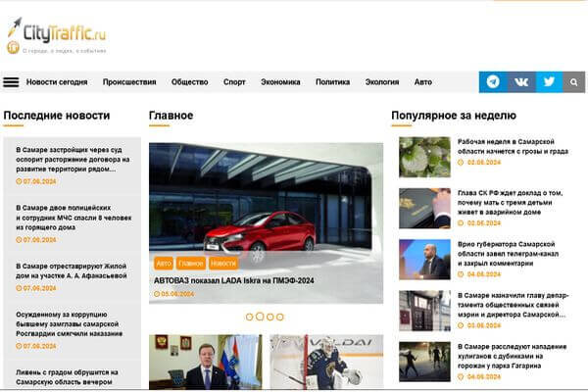Image resolution: width=588 pixels, height=392 pixels.
Task: Open news Ливень с градом обрушится
Action: (x=67, y=377)
